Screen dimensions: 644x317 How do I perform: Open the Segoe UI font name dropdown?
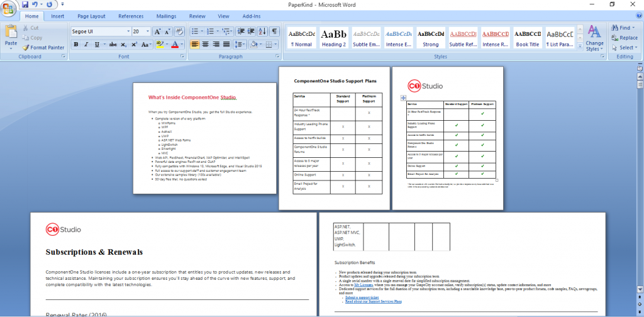pos(128,31)
